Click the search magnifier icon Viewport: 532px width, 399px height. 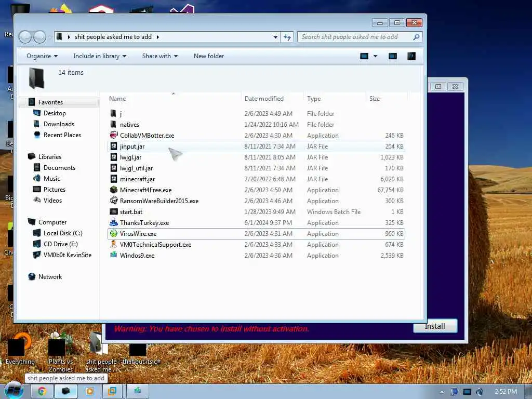point(416,37)
